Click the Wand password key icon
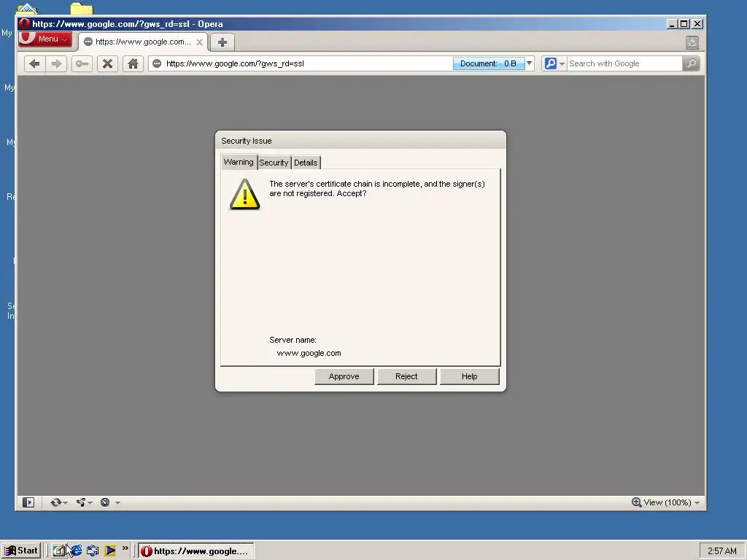The image size is (747, 560). pos(82,64)
